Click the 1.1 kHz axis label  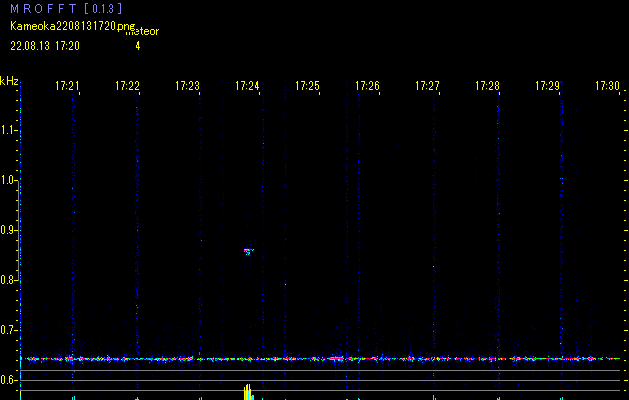click(8, 130)
